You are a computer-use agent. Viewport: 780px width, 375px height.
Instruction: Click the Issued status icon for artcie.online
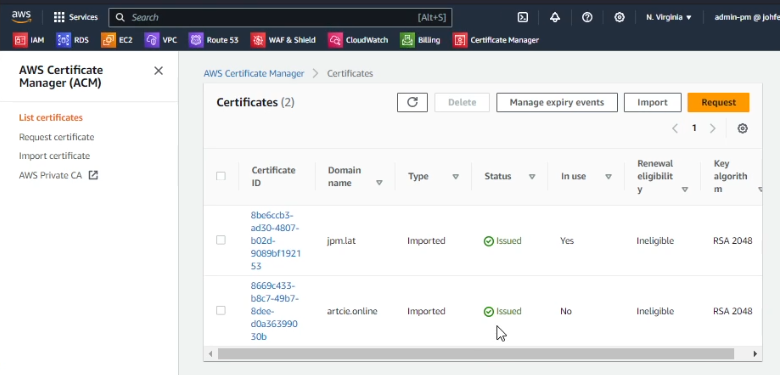click(488, 312)
